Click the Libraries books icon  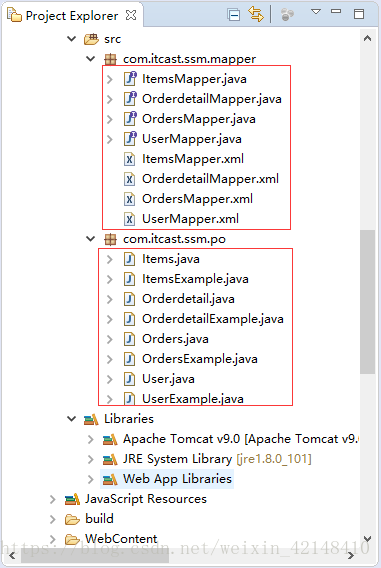pos(91,419)
